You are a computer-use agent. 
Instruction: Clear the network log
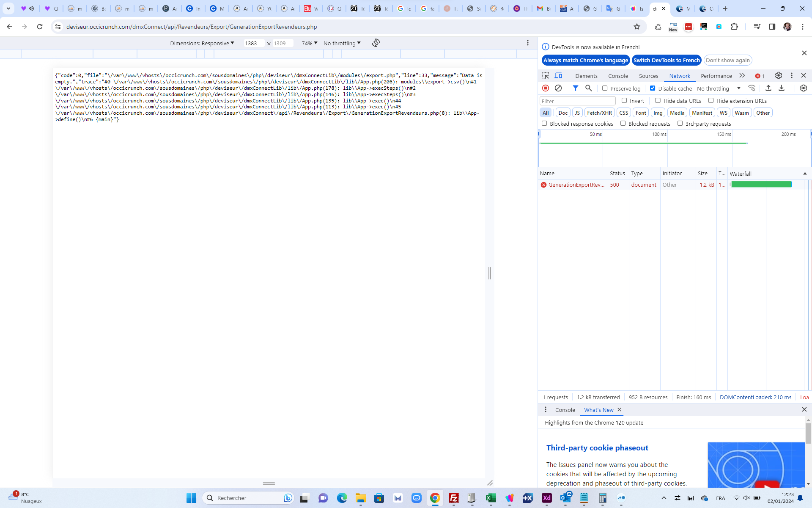click(558, 88)
